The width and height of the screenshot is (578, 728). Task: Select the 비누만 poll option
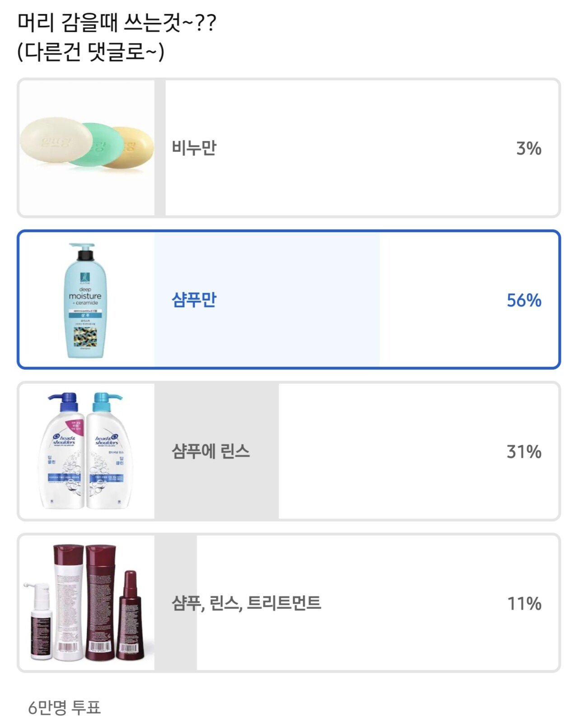click(x=289, y=148)
